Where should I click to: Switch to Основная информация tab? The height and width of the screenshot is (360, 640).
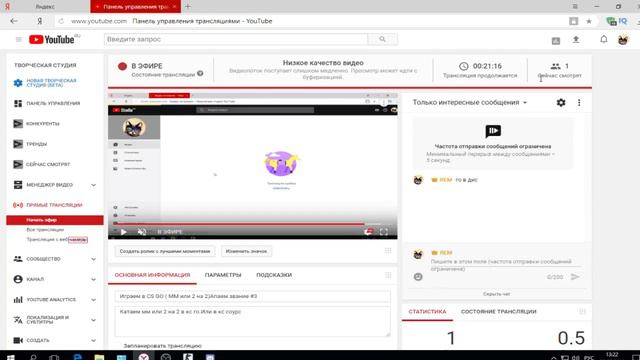[x=152, y=275]
